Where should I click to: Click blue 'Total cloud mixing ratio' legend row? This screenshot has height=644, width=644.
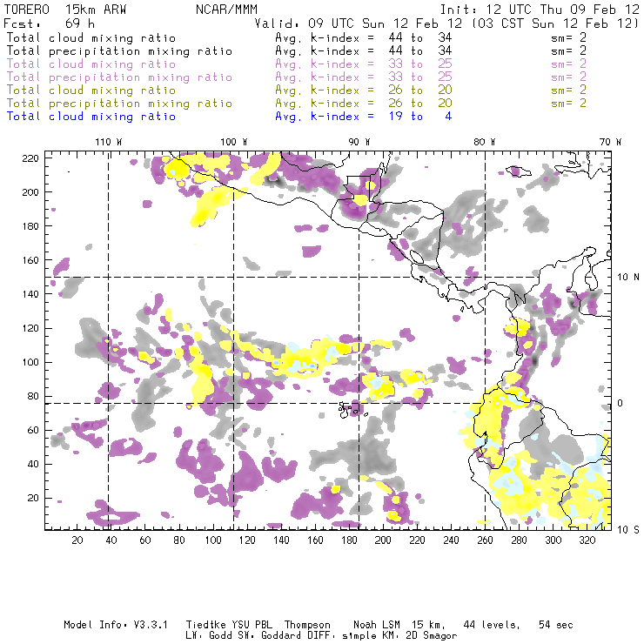click(x=229, y=117)
